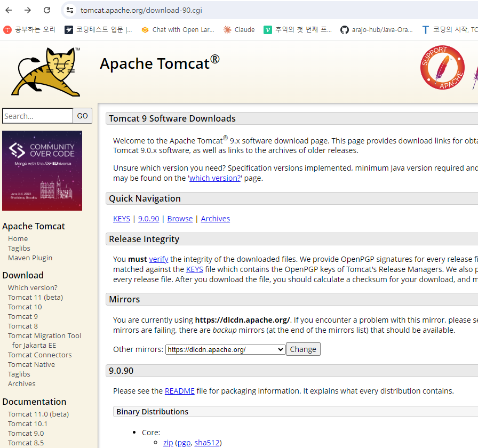Open the Other mirrors dropdown

(225, 349)
